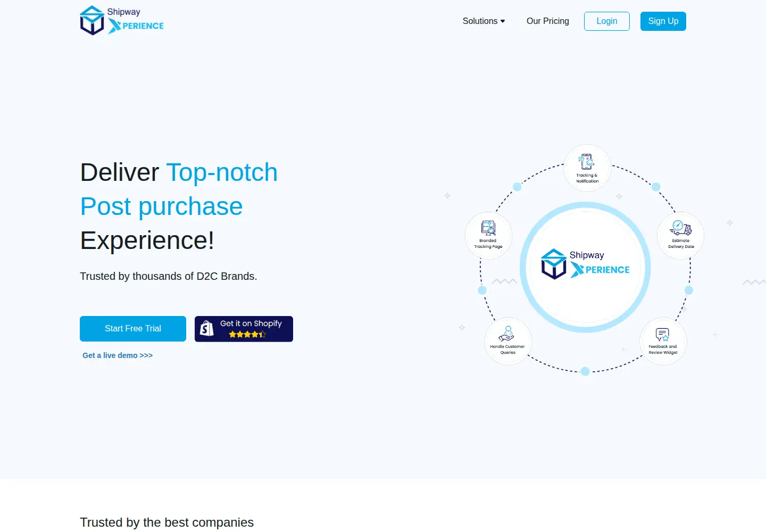Viewport: 766px width, 532px height.
Task: Click the star rating on Shopify badge
Action: (x=247, y=334)
